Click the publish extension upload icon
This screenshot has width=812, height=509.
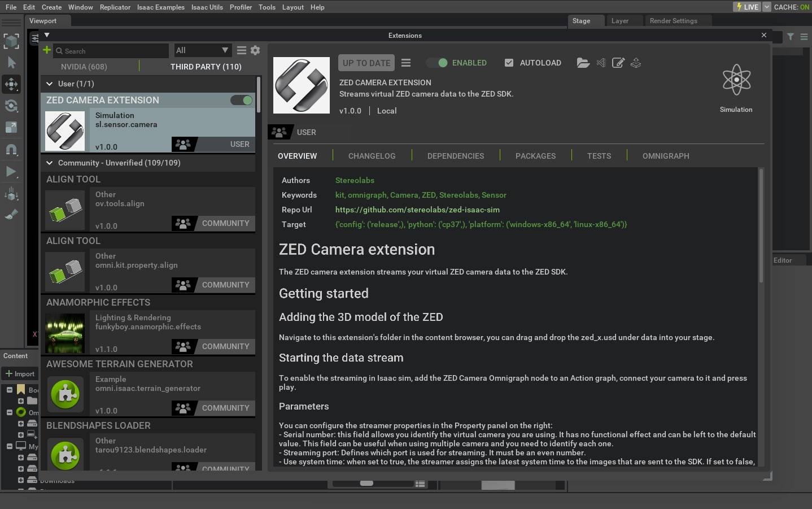tap(636, 63)
